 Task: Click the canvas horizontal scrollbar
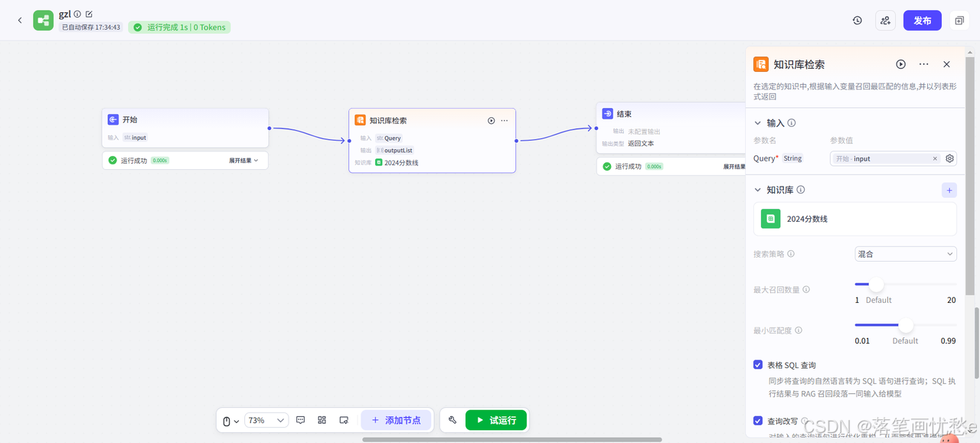pyautogui.click(x=511, y=439)
